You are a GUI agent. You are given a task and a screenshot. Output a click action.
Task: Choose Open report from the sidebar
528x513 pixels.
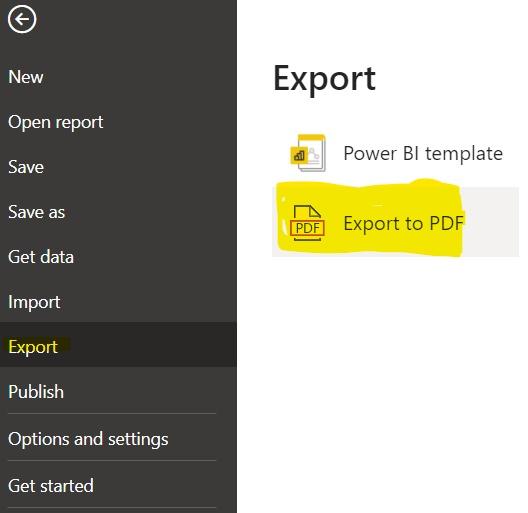click(x=56, y=122)
